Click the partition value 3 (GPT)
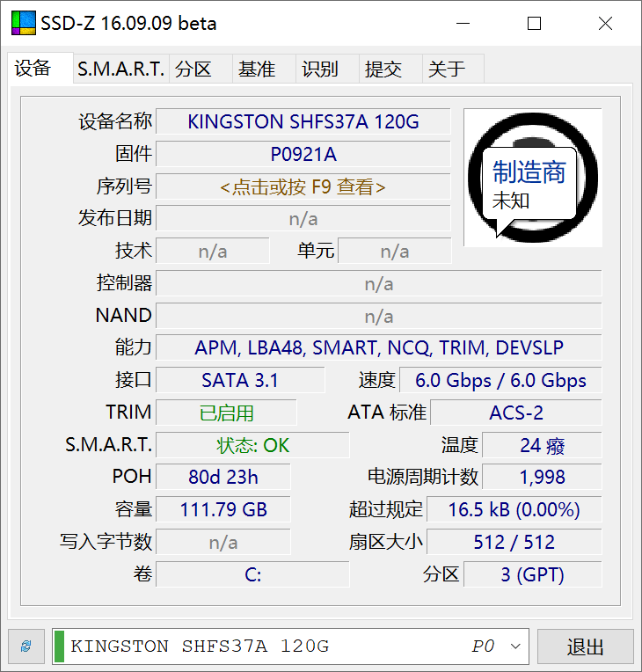 pyautogui.click(x=533, y=574)
